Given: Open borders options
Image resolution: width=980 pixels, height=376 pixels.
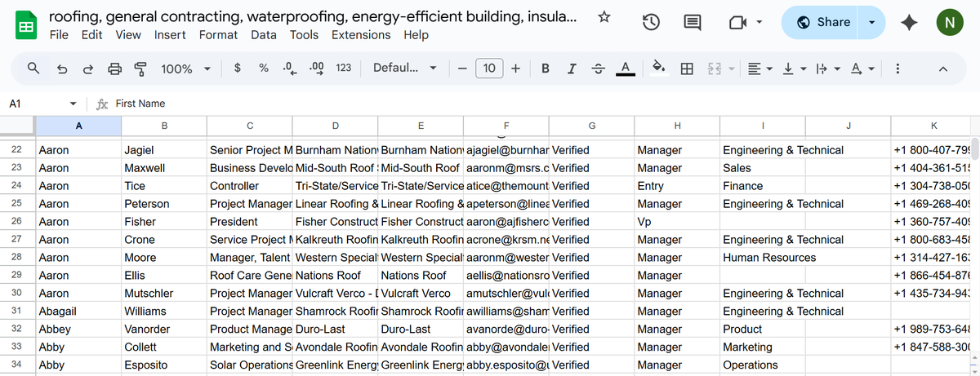Looking at the screenshot, I should point(687,69).
